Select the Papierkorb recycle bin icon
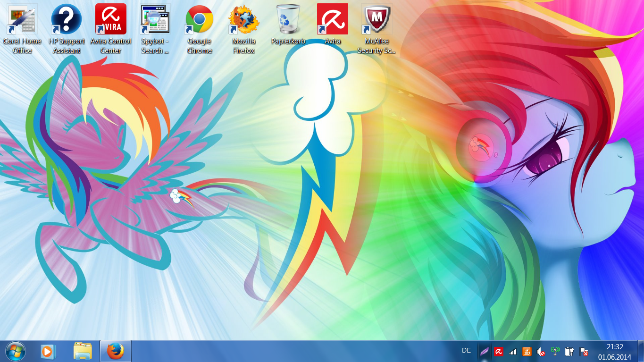644x362 pixels. tap(288, 25)
